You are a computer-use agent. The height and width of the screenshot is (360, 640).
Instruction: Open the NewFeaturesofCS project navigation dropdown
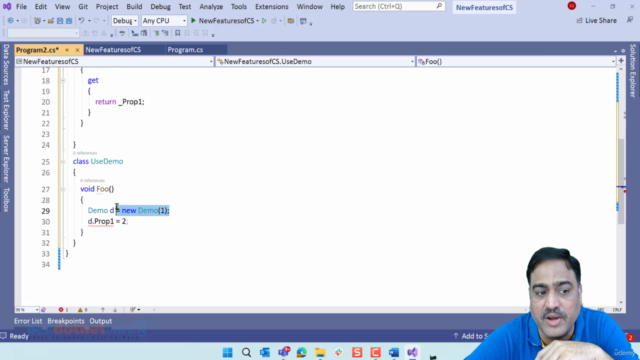point(114,62)
